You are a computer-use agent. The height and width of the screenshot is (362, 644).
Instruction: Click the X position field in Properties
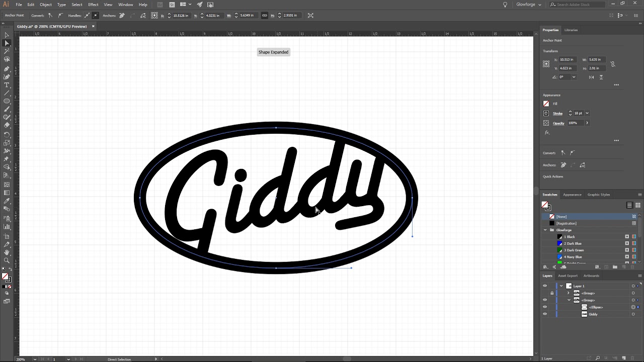click(568, 59)
